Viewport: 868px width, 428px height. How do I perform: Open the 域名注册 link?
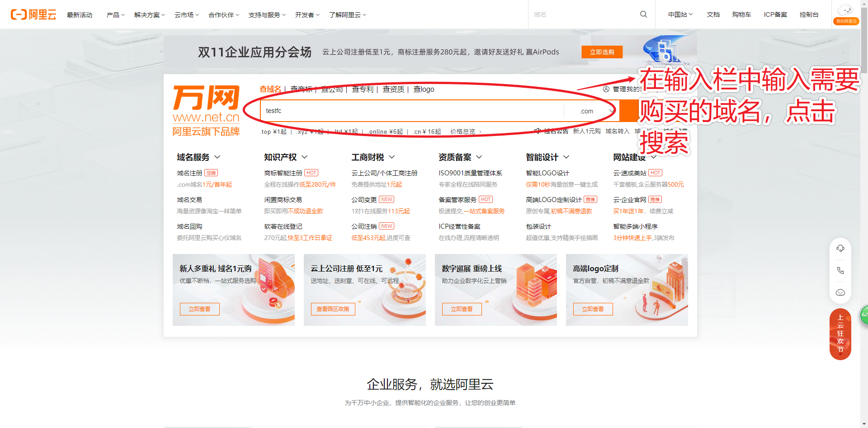189,173
